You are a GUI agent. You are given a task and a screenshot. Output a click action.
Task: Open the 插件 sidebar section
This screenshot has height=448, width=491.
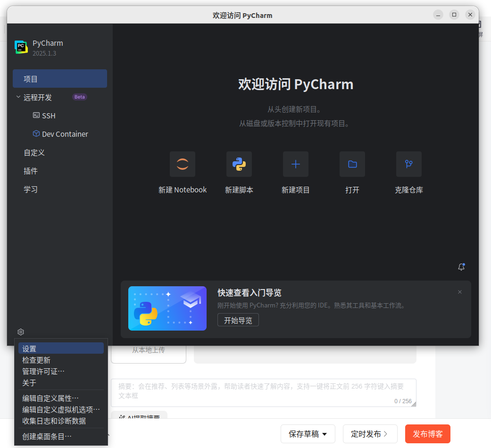31,171
